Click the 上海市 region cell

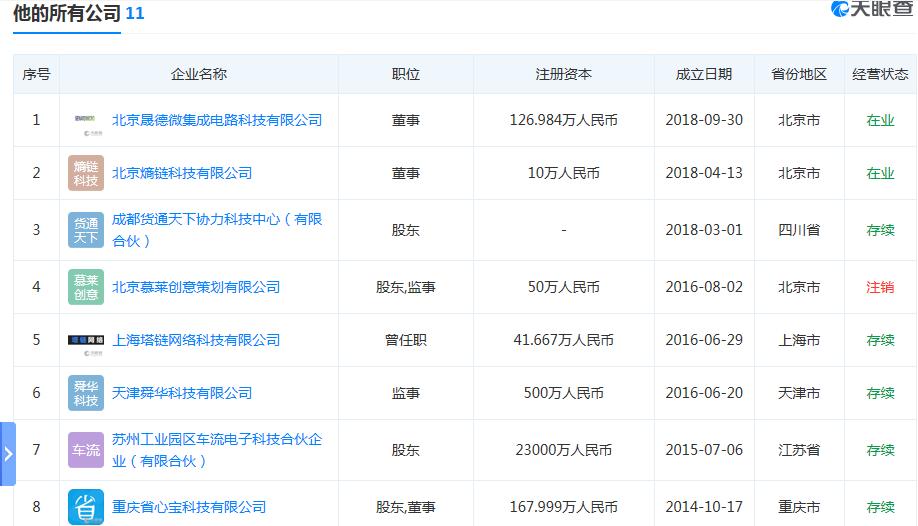pos(799,340)
